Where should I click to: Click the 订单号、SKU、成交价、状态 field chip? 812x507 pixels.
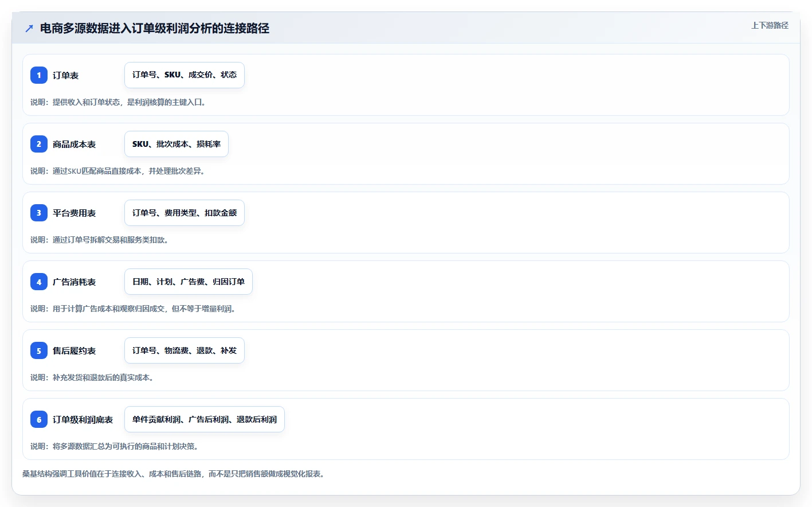(x=185, y=75)
